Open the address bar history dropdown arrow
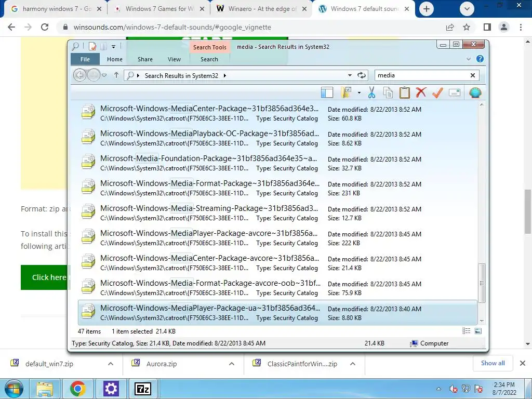532x399 pixels. click(350, 75)
